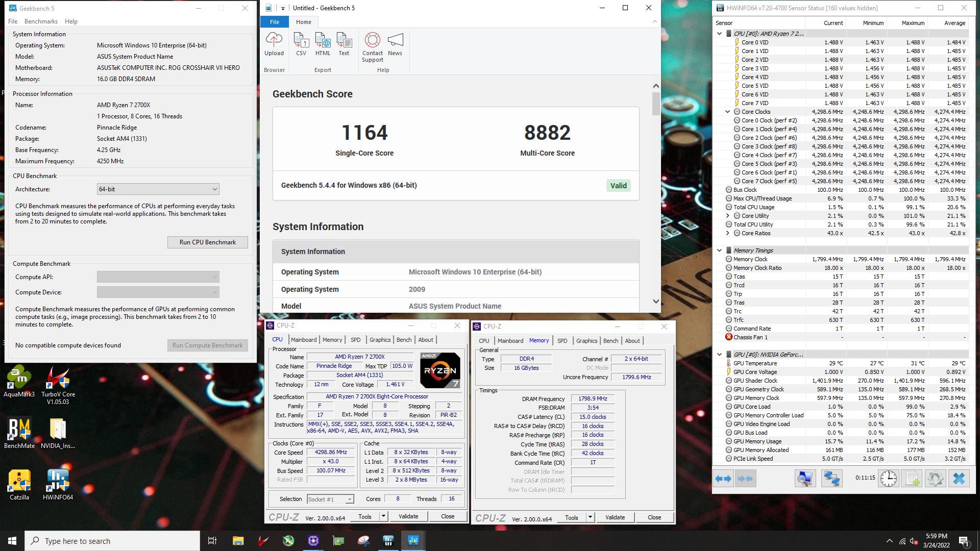Click Close button in left CPU-Z window
Image resolution: width=980 pixels, height=551 pixels.
(x=448, y=516)
